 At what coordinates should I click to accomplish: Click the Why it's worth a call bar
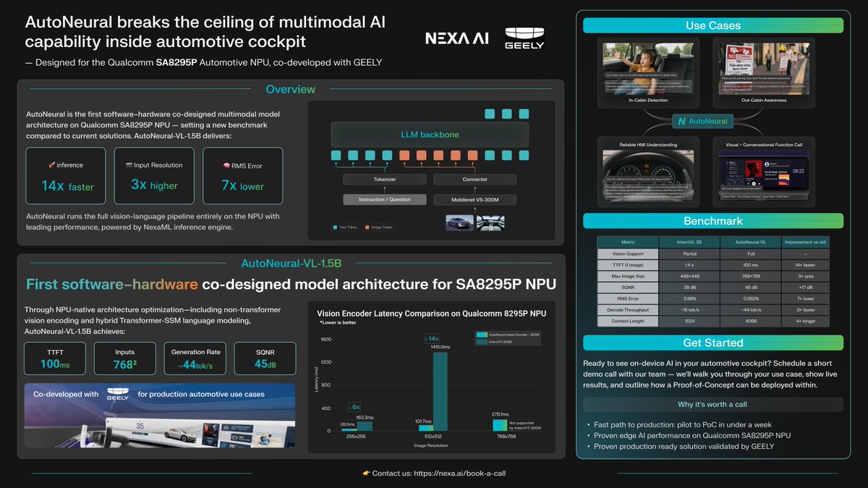tap(713, 405)
